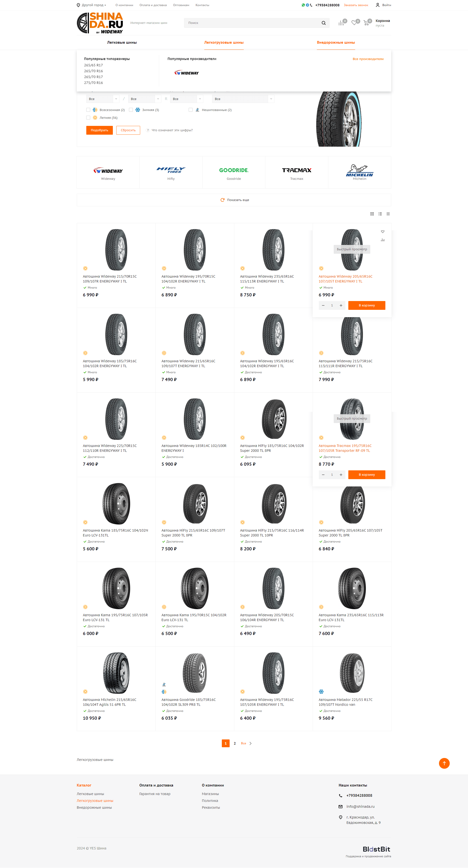468x868 pixels.
Task: Expand the widest Все filter dropdown
Action: click(243, 99)
